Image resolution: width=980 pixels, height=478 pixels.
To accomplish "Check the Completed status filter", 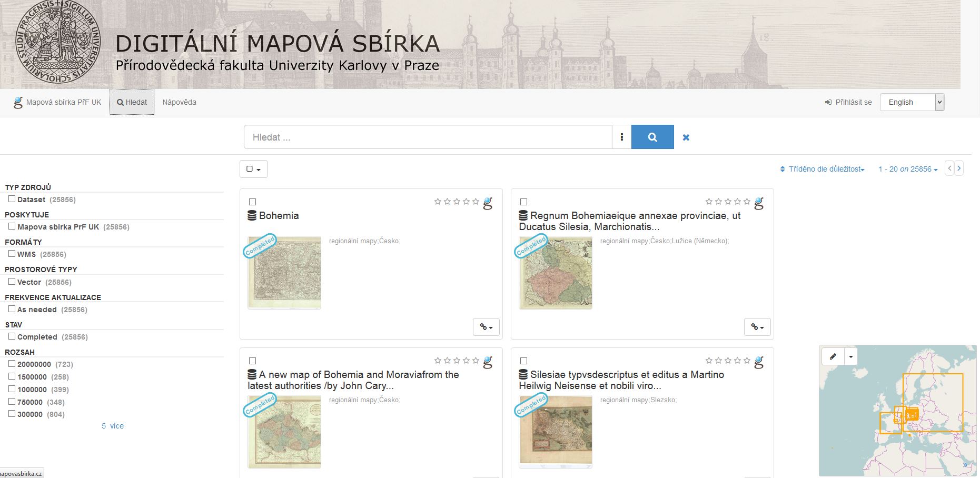I will point(12,336).
